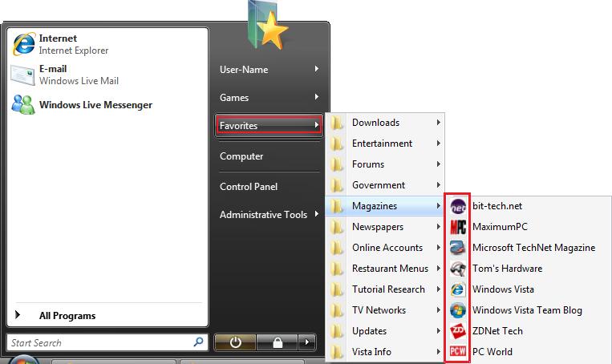This screenshot has width=612, height=364.
Task: Expand the Favorites submenu arrow
Action: click(317, 125)
